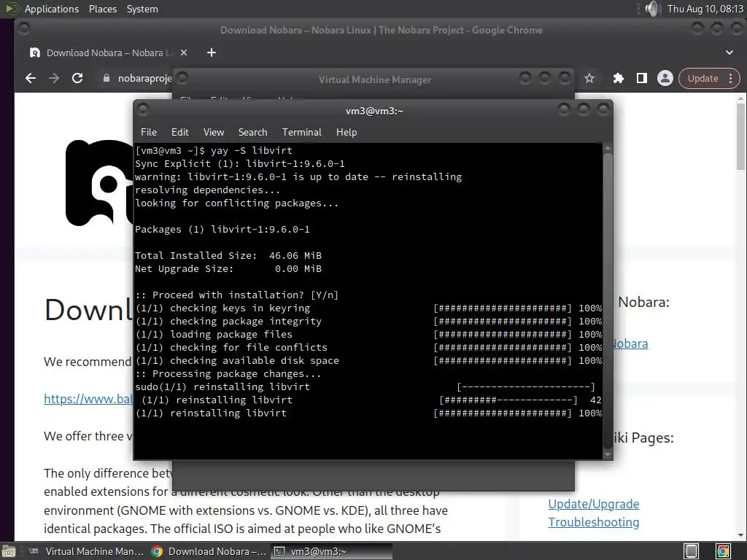Click the Chrome workspace icon at bottom right
747x560 pixels.
723,551
